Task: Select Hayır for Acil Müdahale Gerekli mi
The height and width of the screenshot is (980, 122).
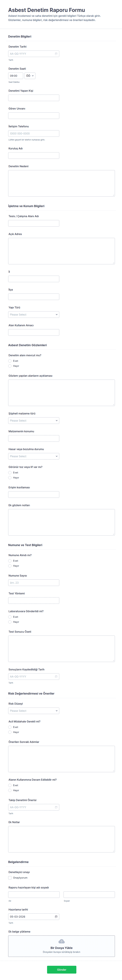Action: pyautogui.click(x=10, y=732)
